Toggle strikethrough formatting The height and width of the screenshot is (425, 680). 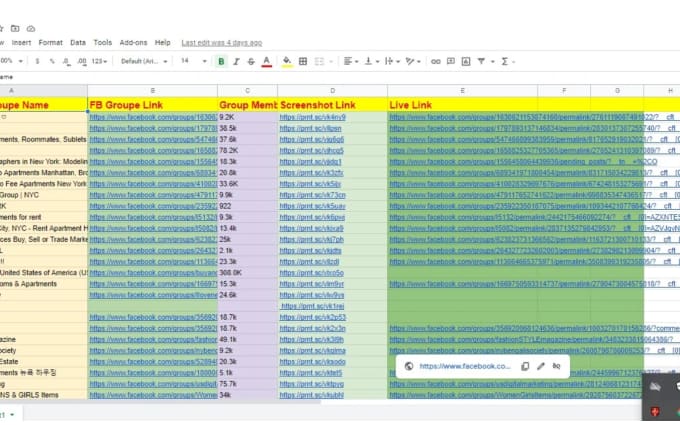(251, 62)
